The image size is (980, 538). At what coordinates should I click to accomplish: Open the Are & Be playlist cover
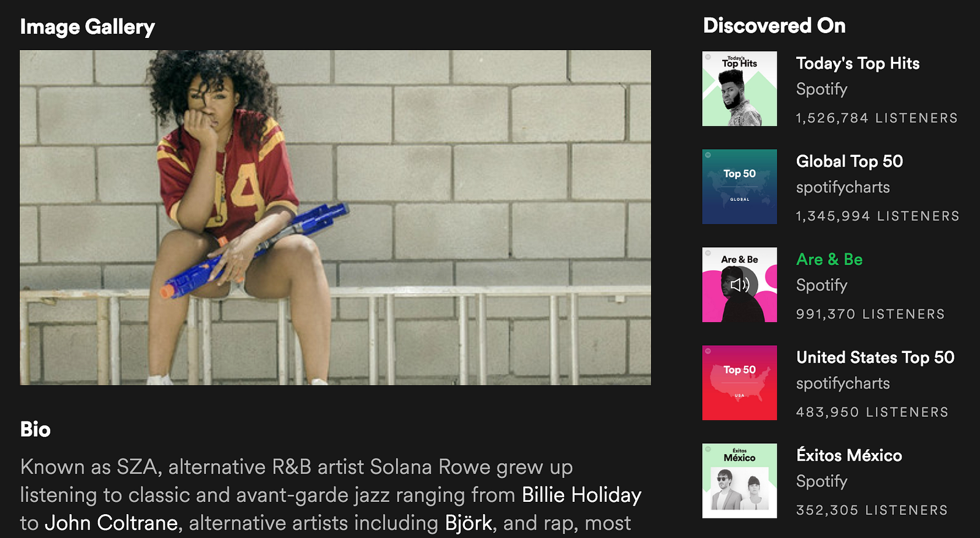[x=739, y=285]
